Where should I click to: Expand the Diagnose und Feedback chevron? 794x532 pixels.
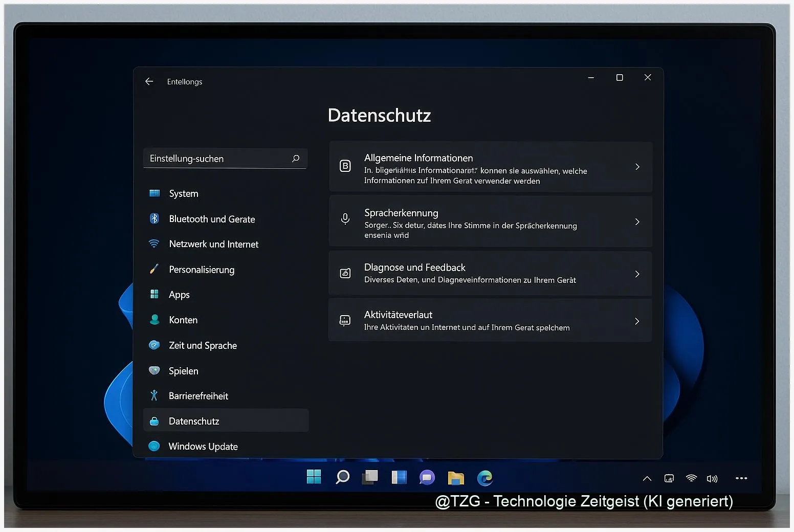[637, 274]
